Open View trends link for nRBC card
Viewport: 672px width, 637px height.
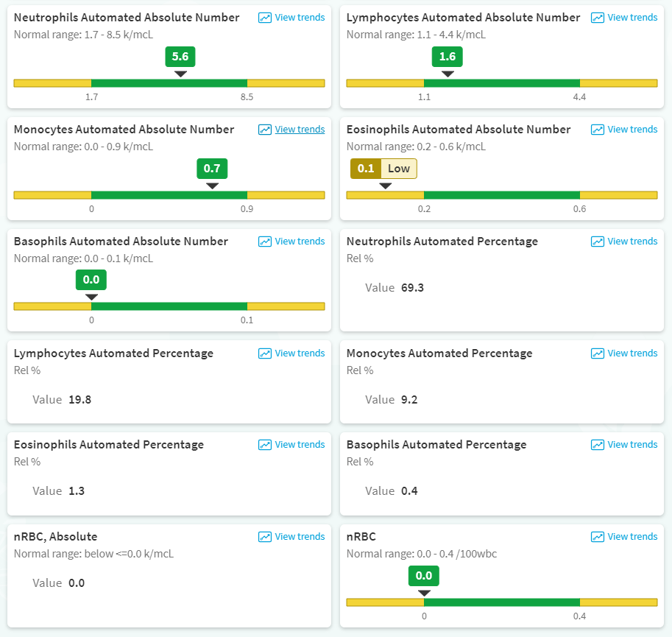pyautogui.click(x=632, y=537)
